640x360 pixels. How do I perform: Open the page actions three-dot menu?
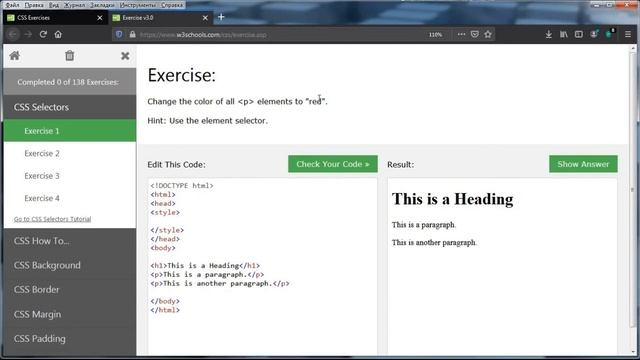[461, 34]
